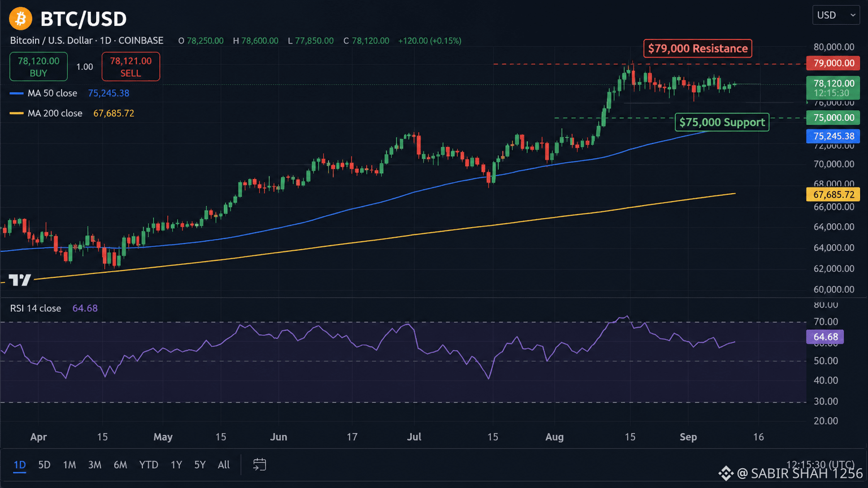Click the yellow 67,685.72 price axis label
This screenshot has height=488, width=868.
tap(834, 195)
